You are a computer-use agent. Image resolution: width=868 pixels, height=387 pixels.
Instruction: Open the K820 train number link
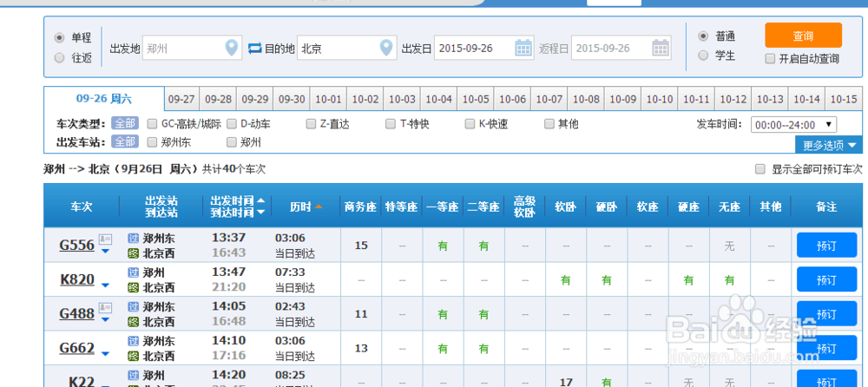tap(77, 279)
